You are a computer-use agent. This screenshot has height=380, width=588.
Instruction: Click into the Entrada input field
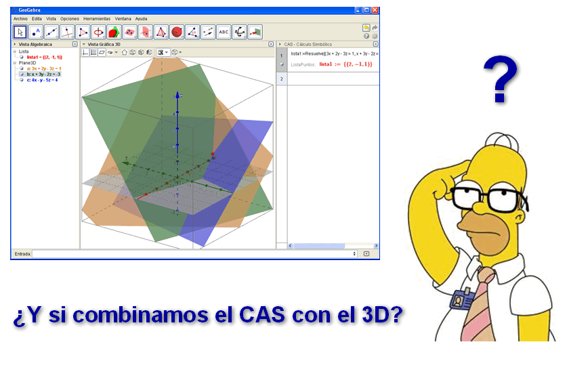(x=195, y=254)
